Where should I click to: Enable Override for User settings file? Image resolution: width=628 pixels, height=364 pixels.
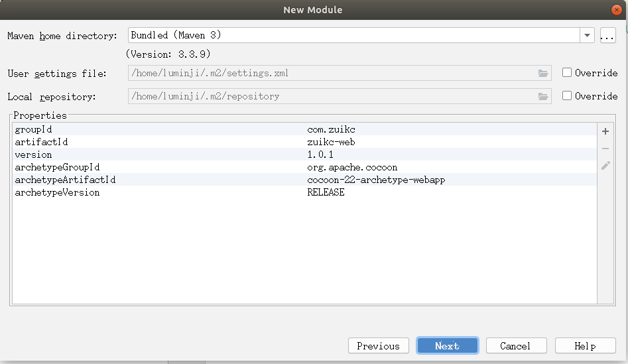pos(567,73)
